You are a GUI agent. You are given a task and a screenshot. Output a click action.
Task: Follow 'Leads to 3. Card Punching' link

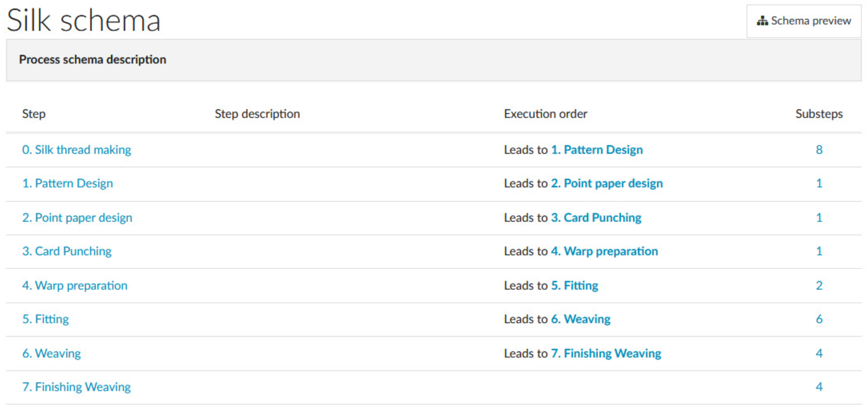pos(596,218)
